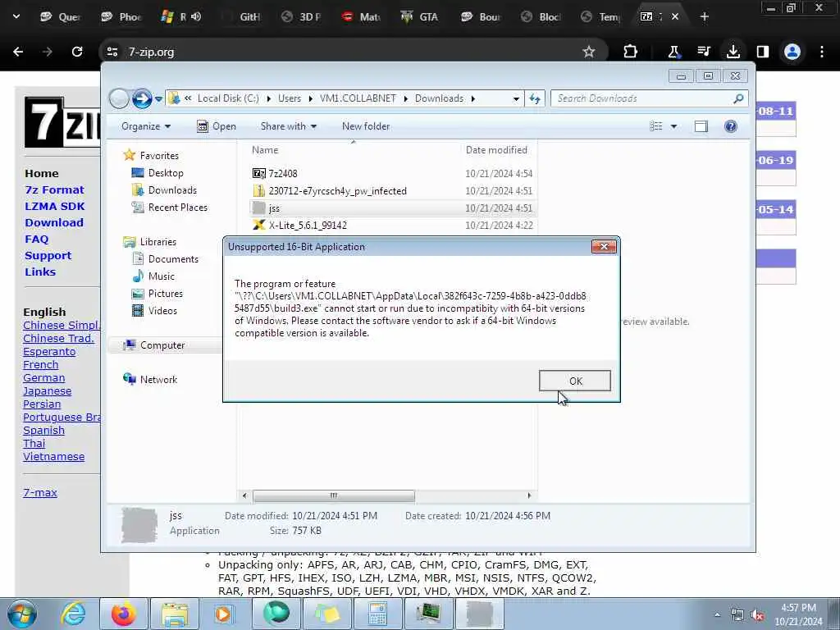The width and height of the screenshot is (840, 630).
Task: Toggle the preview pane icon
Action: (x=701, y=126)
